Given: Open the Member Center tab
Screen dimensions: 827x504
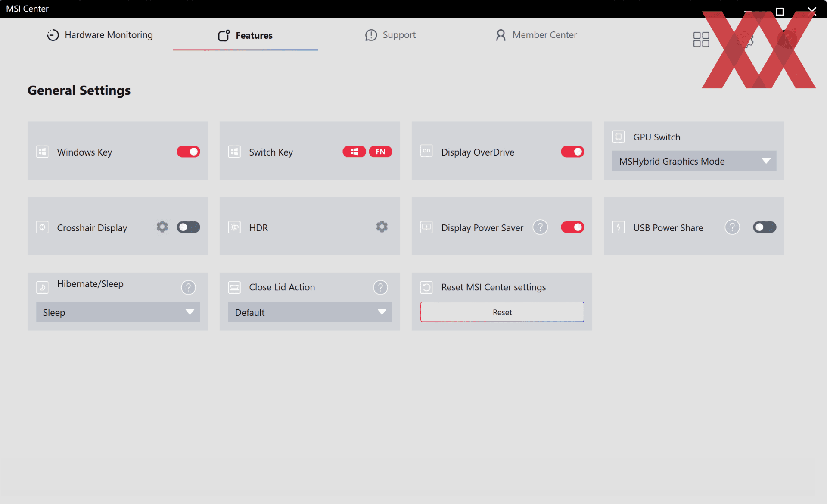Looking at the screenshot, I should [x=536, y=35].
